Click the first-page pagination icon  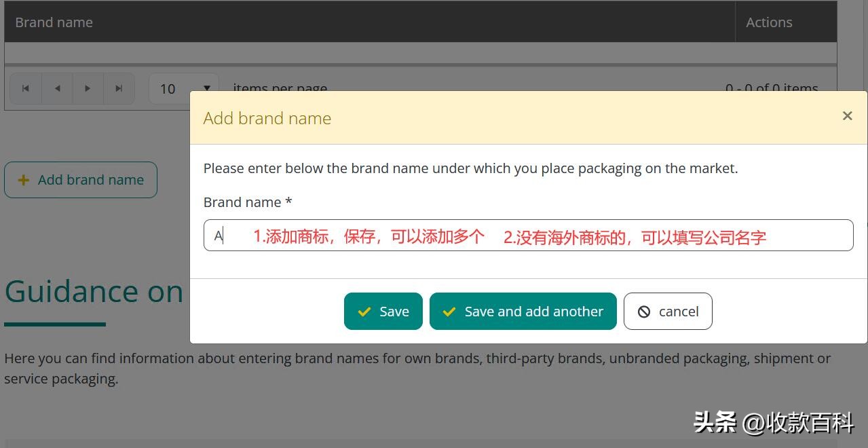(25, 88)
